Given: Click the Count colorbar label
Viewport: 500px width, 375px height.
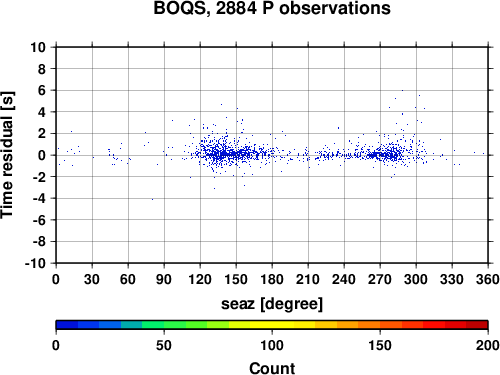Looking at the screenshot, I should tap(272, 368).
